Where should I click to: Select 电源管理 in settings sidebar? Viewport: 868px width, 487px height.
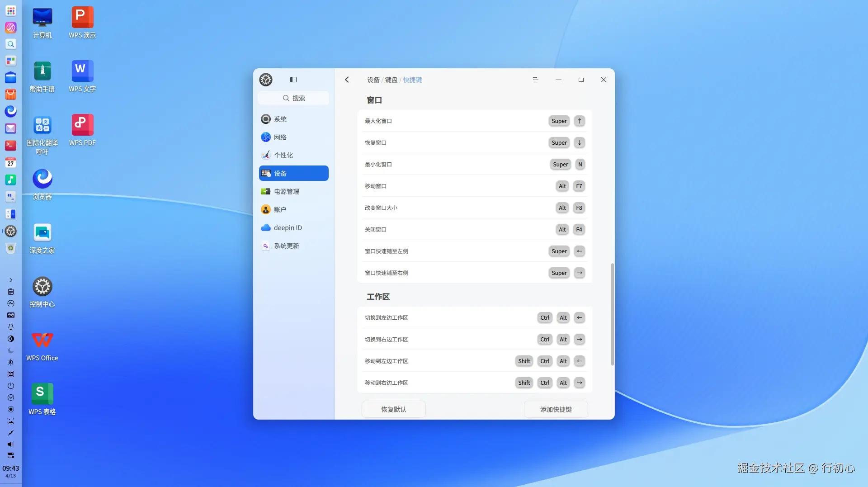click(x=294, y=191)
